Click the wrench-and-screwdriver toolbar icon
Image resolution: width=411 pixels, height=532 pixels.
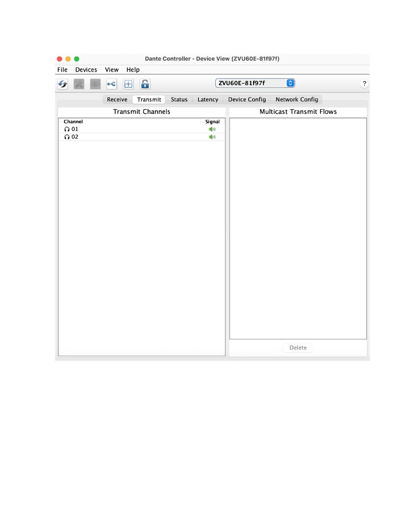pyautogui.click(x=79, y=84)
